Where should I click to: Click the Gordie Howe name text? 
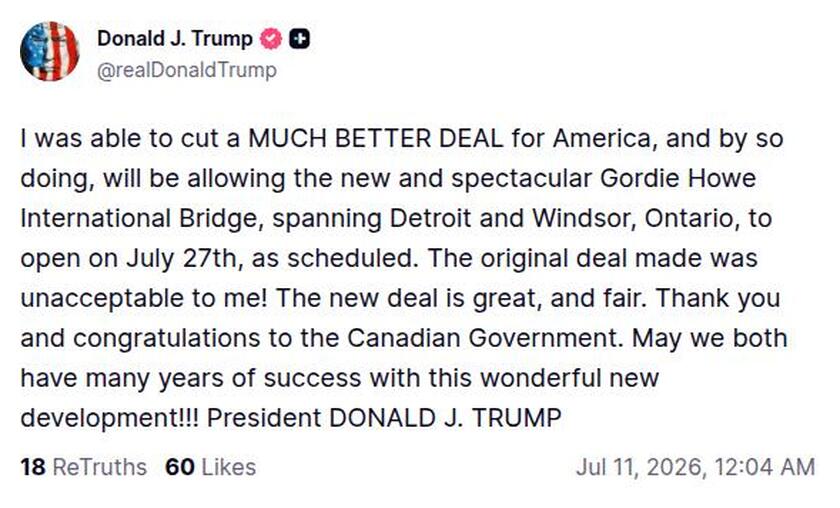click(678, 178)
